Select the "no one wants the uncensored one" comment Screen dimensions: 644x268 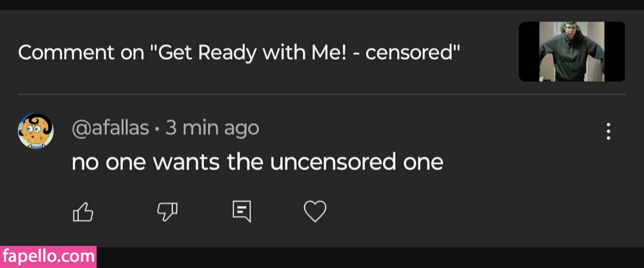click(257, 162)
